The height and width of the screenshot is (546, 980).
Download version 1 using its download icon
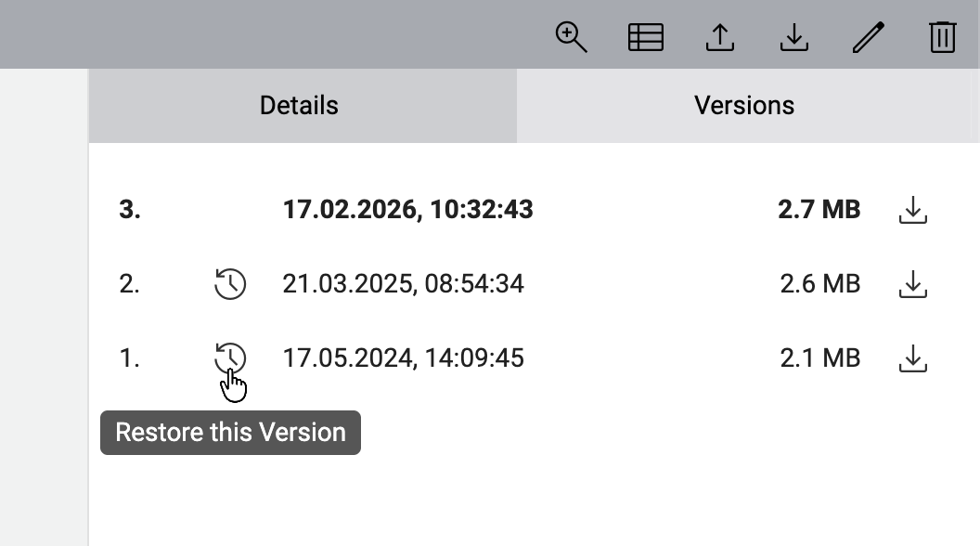click(912, 357)
